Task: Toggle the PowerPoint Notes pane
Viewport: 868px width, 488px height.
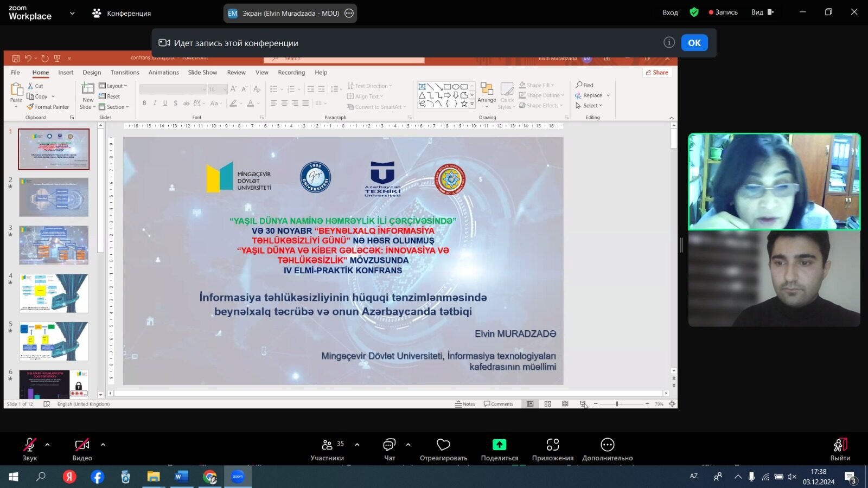Action: point(465,404)
